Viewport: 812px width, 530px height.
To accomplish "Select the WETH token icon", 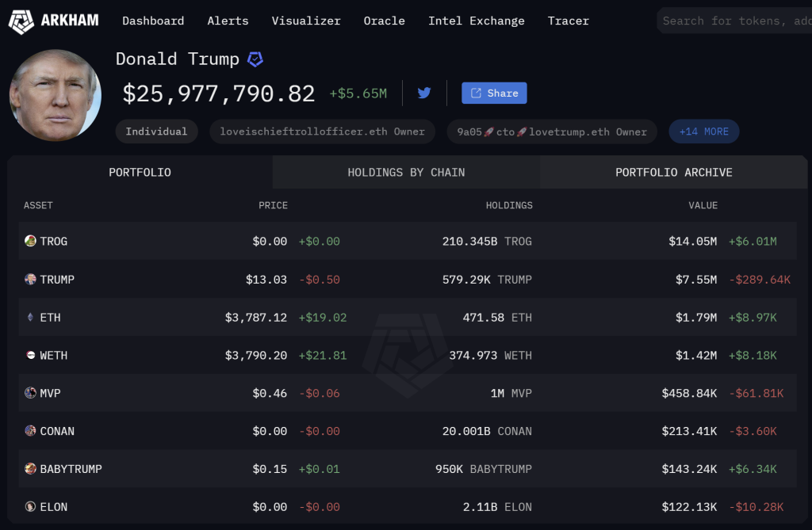I will [x=30, y=355].
